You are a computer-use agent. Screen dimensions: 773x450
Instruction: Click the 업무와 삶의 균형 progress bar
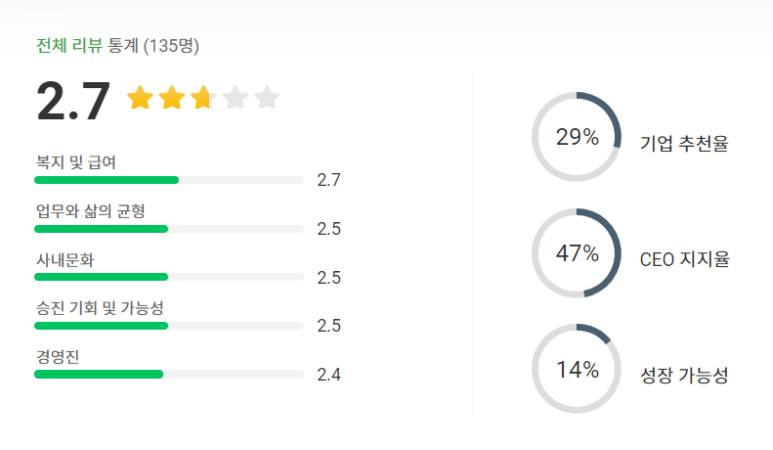[x=169, y=229]
